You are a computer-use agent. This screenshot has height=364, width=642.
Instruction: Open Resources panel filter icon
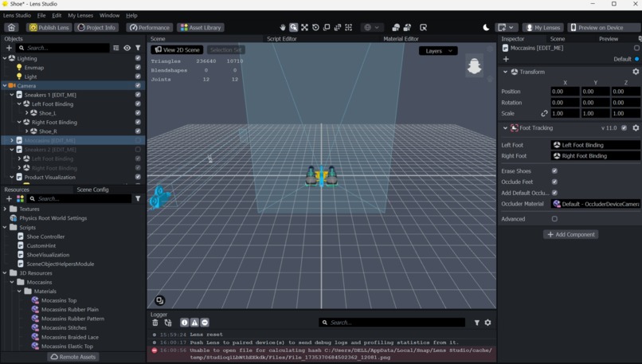138,198
